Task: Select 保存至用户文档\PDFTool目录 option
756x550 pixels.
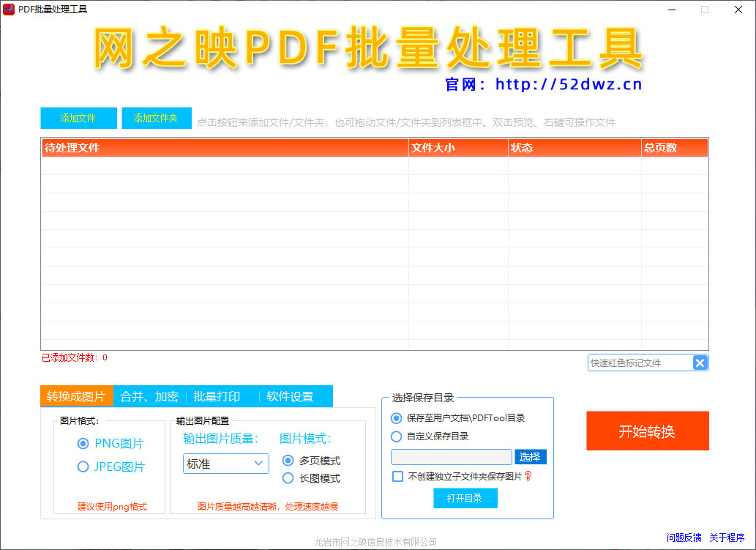Action: [397, 417]
